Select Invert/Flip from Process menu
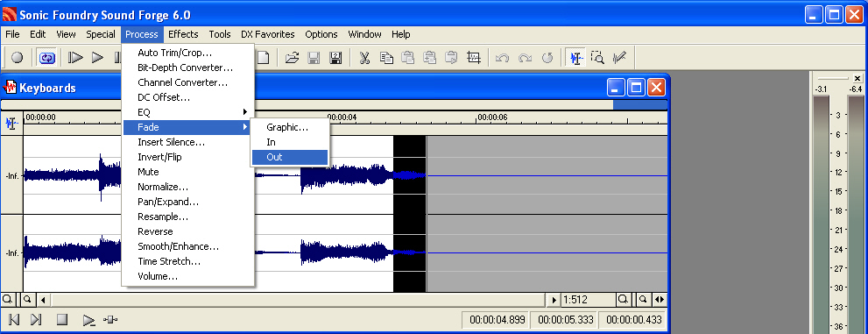Viewport: 868px width, 334px height. point(187,157)
